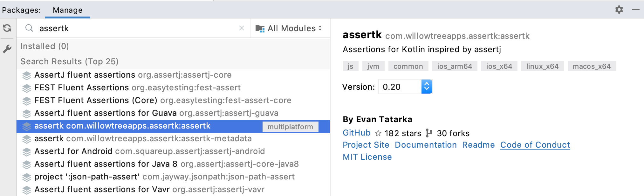Viewport: 644px width, 196px height.
Task: Select FEST Fluent Assertions fest-assert result
Action: point(173,88)
